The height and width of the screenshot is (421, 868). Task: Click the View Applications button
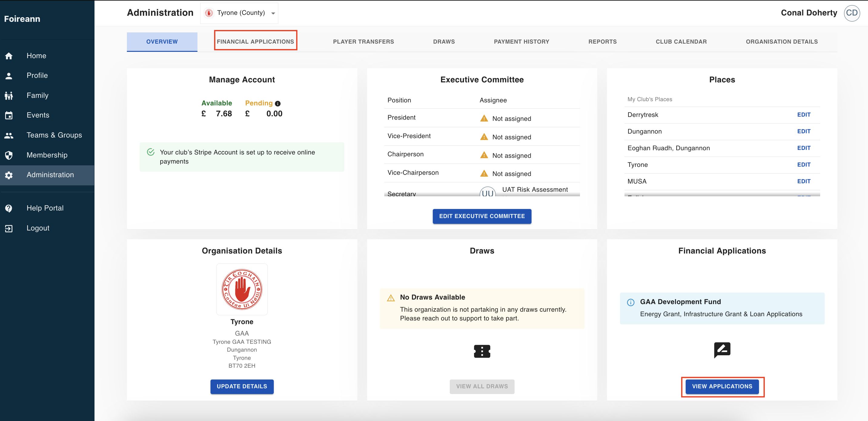point(722,386)
